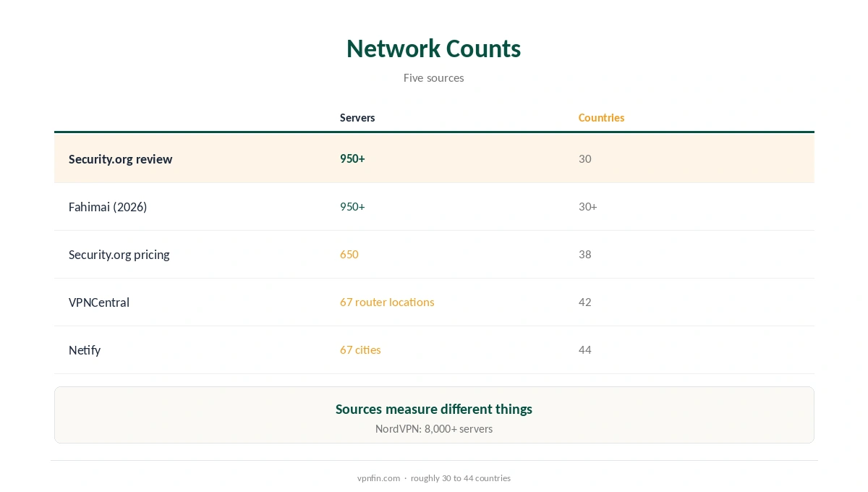Screen dimensions: 868x492
Task: Select the "Security.org review" row label
Action: tap(120, 159)
